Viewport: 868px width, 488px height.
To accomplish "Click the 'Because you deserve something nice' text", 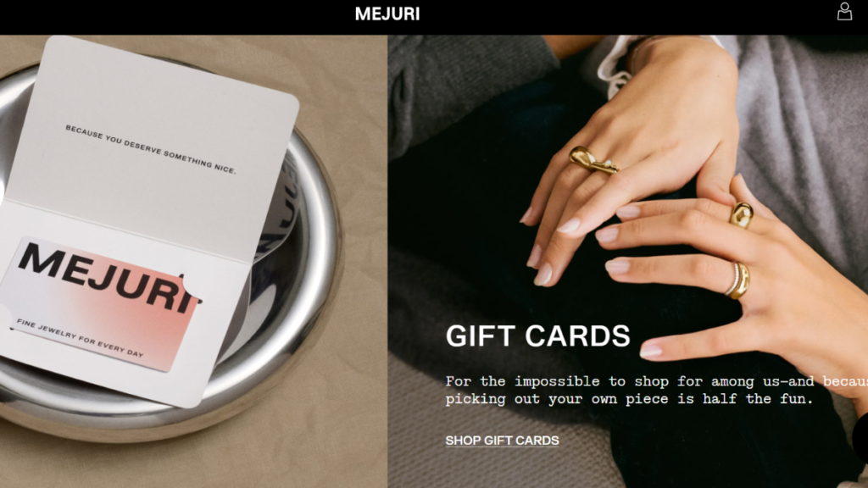I will [151, 149].
